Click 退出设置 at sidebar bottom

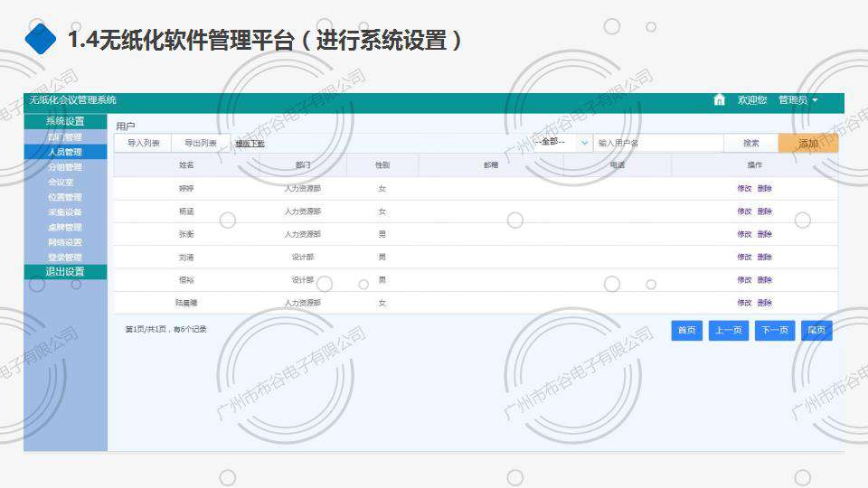pos(65,272)
